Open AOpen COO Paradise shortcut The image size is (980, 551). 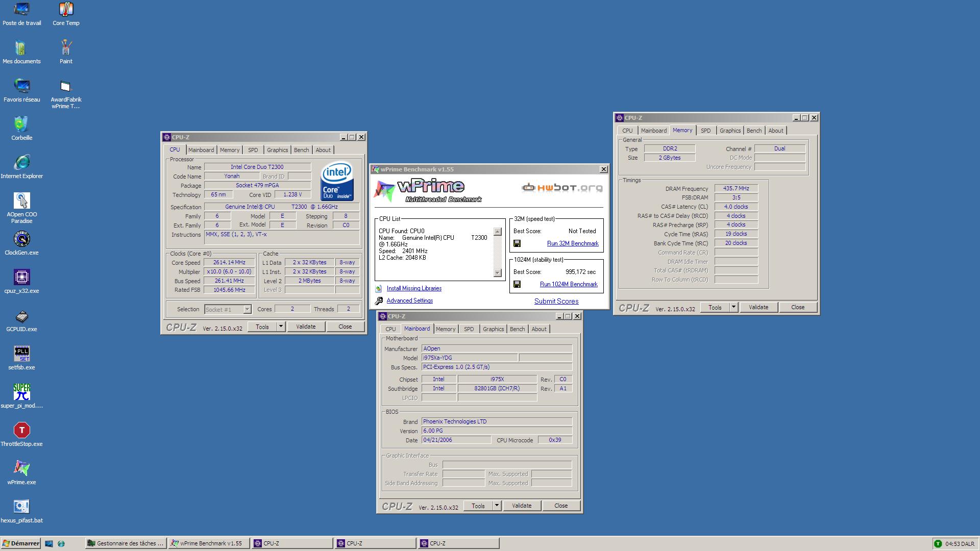(21, 209)
